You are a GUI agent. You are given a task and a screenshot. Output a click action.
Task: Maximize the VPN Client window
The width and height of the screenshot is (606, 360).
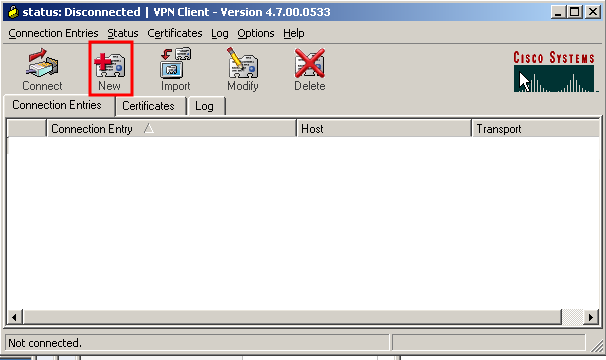click(574, 12)
